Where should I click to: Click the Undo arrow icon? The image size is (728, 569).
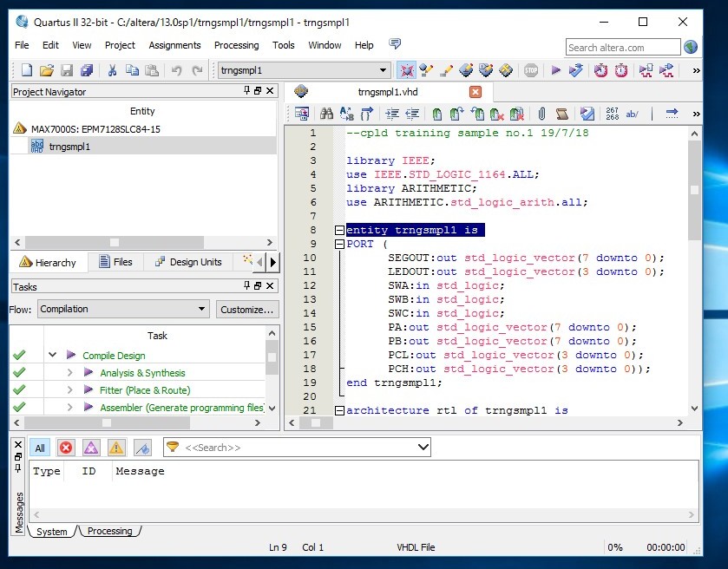click(x=177, y=70)
